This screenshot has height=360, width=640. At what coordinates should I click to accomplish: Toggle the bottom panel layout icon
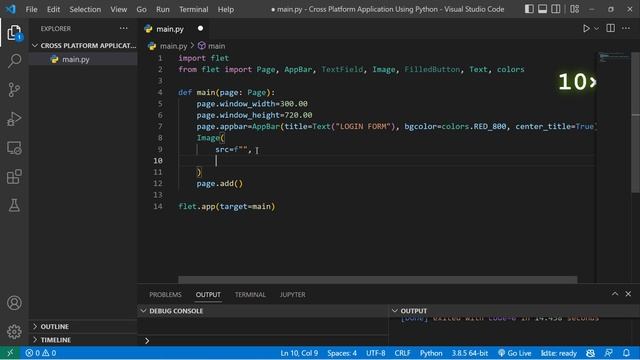point(542,9)
